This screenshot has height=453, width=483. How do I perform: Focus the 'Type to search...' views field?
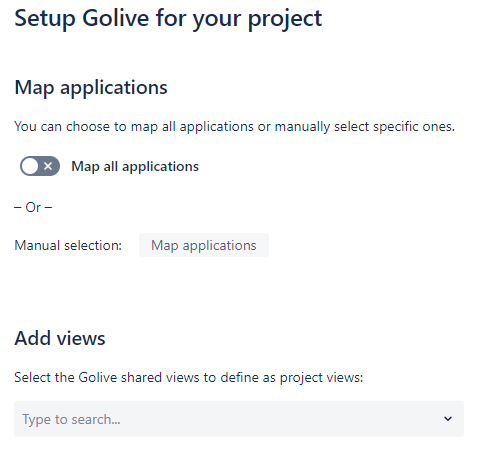pos(239,419)
